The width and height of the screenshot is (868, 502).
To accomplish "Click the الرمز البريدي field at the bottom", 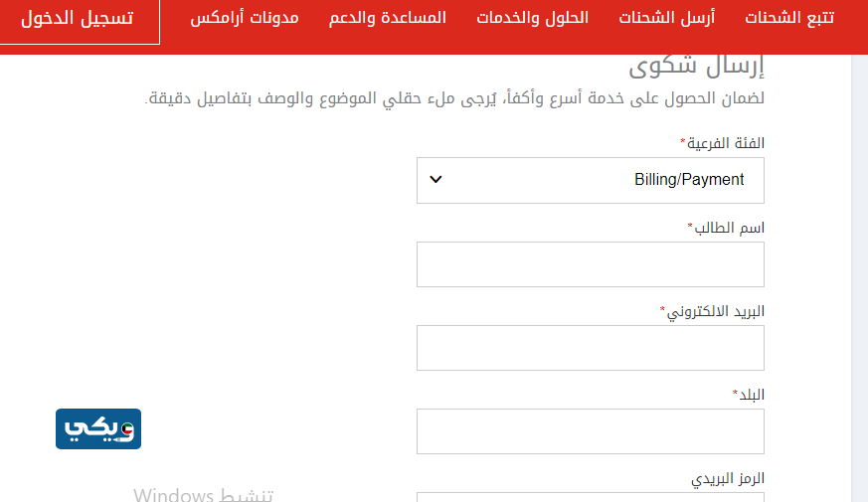I will [x=590, y=496].
